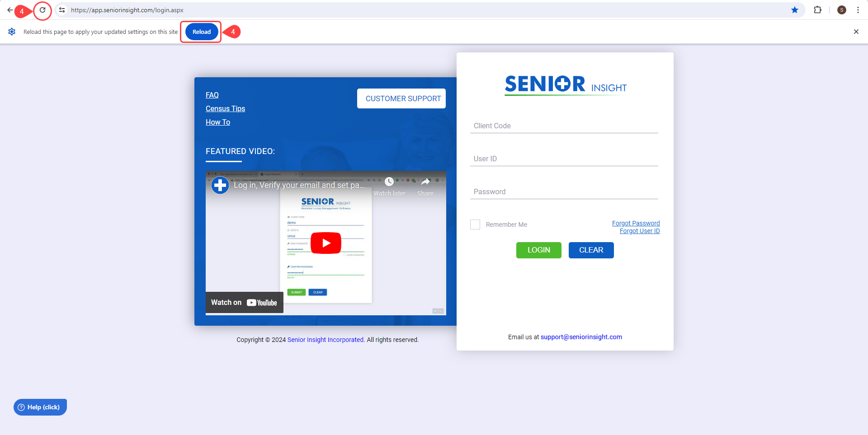
Task: Click the Help (click) button
Action: coord(40,407)
